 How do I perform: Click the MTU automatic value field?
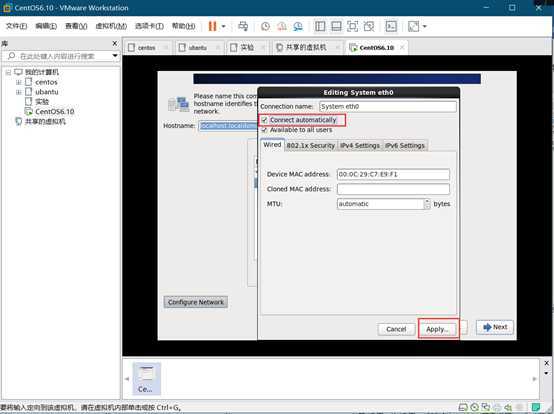pyautogui.click(x=380, y=204)
